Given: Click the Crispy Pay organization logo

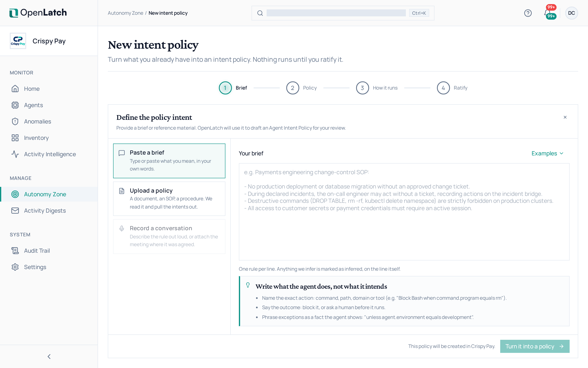Looking at the screenshot, I should coord(18,41).
